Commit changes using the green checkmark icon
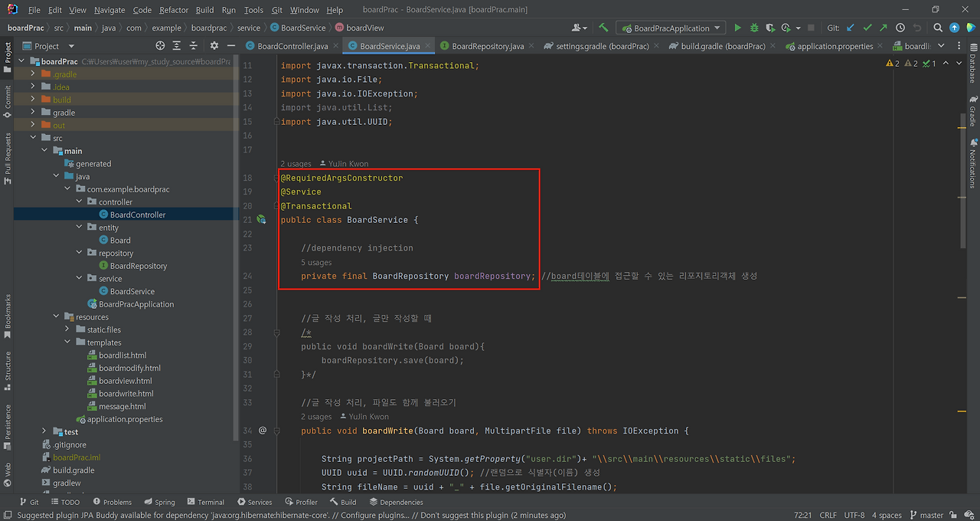 tap(867, 28)
